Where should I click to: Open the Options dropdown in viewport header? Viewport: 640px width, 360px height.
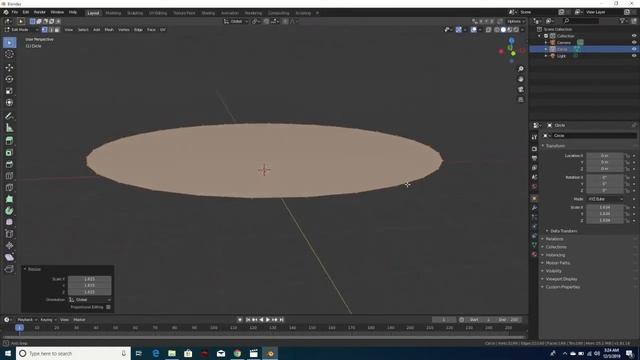516,21
